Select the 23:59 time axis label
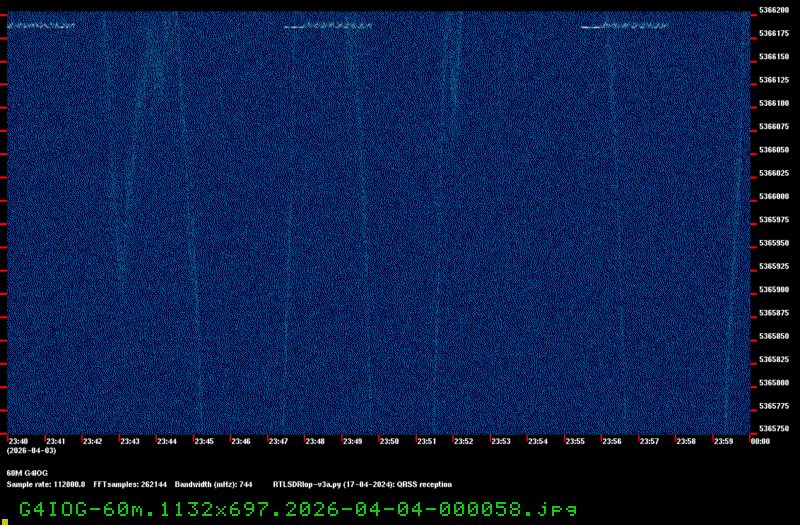Screen dimensions: 800x525 click(x=723, y=441)
